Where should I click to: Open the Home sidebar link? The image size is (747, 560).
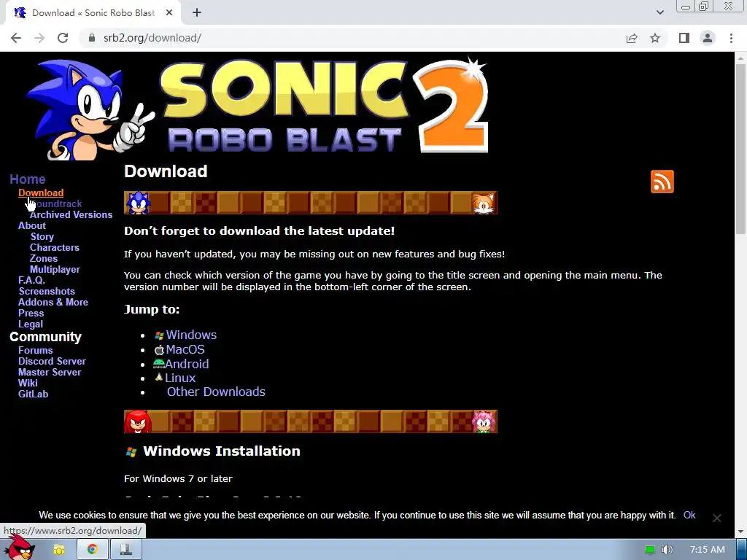coord(28,179)
